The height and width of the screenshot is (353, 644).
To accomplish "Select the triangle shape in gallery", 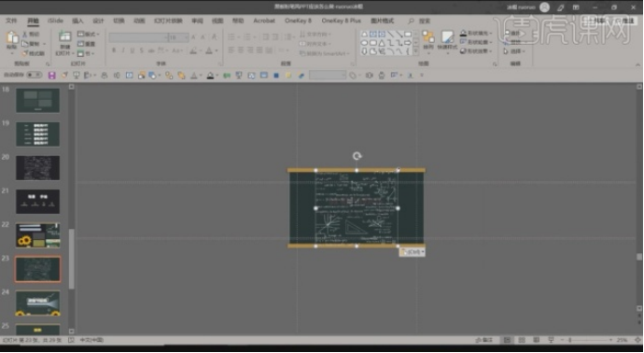I will point(382,43).
